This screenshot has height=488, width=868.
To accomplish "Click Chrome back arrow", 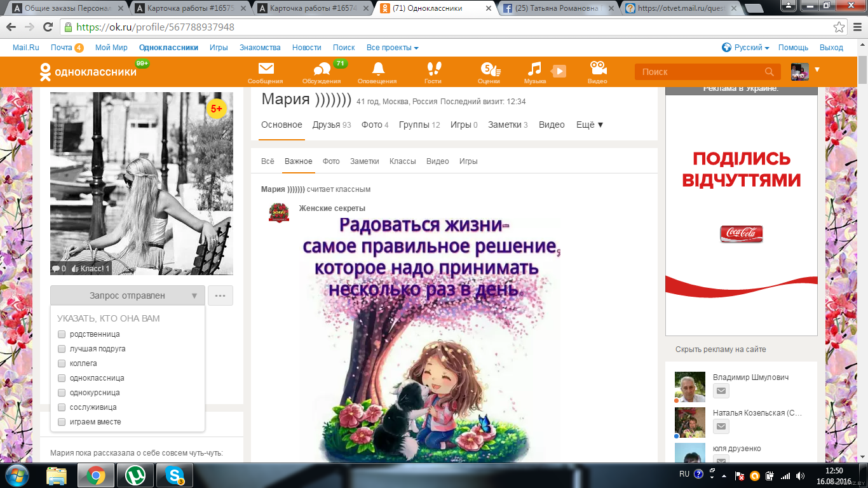I will coord(12,27).
